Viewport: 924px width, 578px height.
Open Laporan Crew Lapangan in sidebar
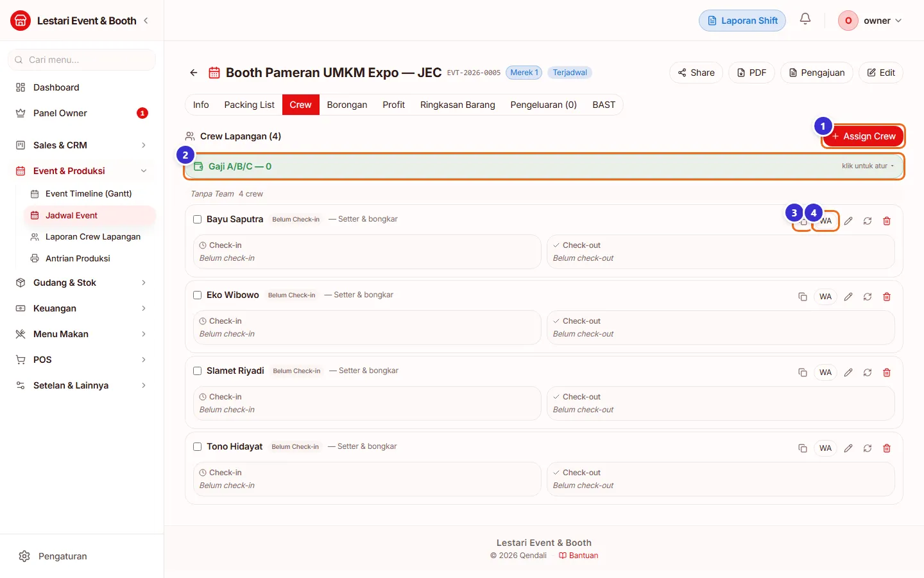90,236
